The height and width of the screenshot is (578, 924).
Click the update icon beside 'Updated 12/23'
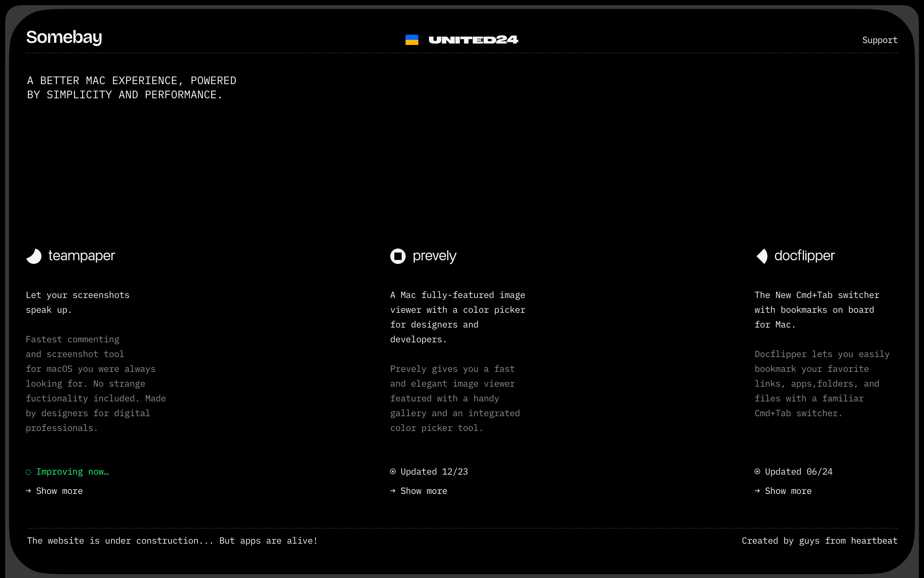click(393, 472)
